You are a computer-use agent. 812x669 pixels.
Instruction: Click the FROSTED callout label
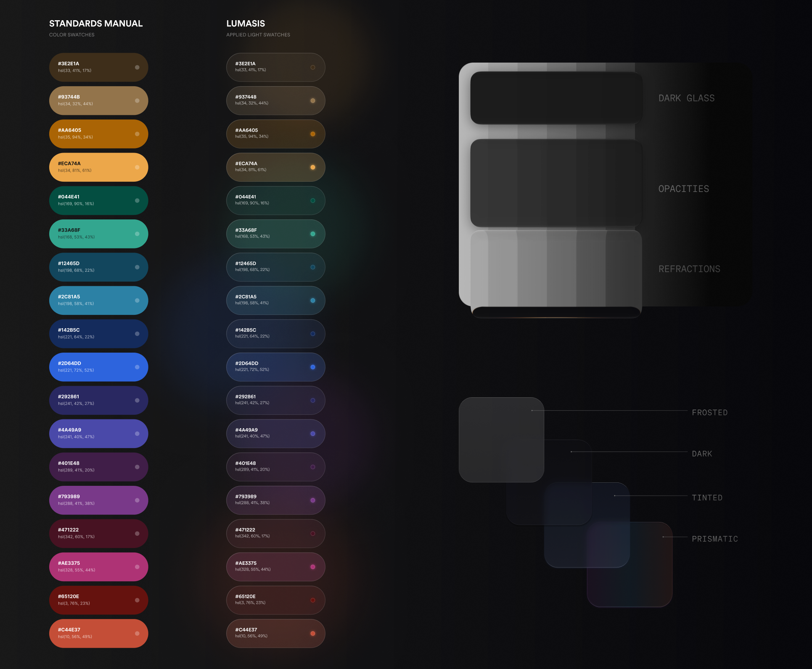pyautogui.click(x=709, y=413)
